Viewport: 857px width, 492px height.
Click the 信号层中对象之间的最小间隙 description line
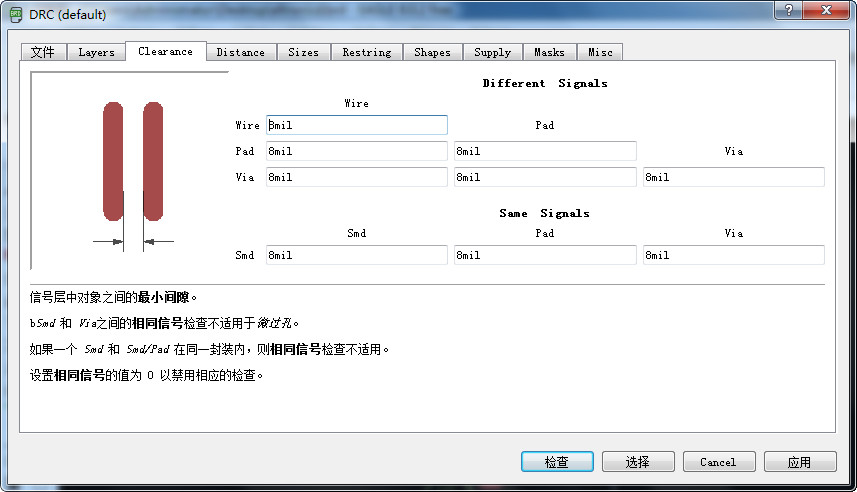tap(113, 297)
